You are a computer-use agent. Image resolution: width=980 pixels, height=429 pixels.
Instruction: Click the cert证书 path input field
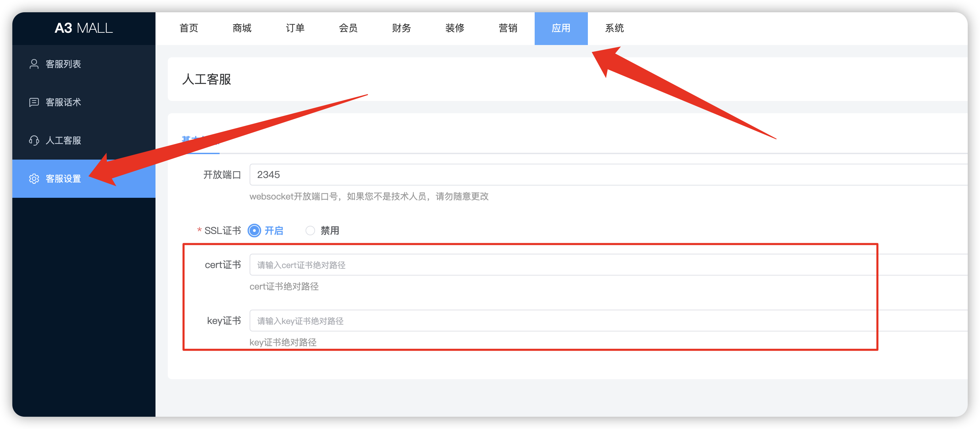pos(609,265)
